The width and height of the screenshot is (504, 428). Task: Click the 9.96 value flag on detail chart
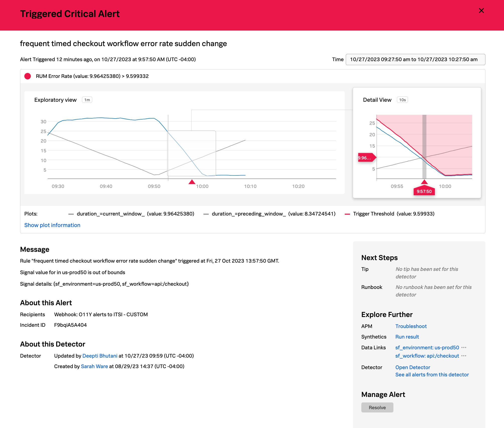(365, 158)
